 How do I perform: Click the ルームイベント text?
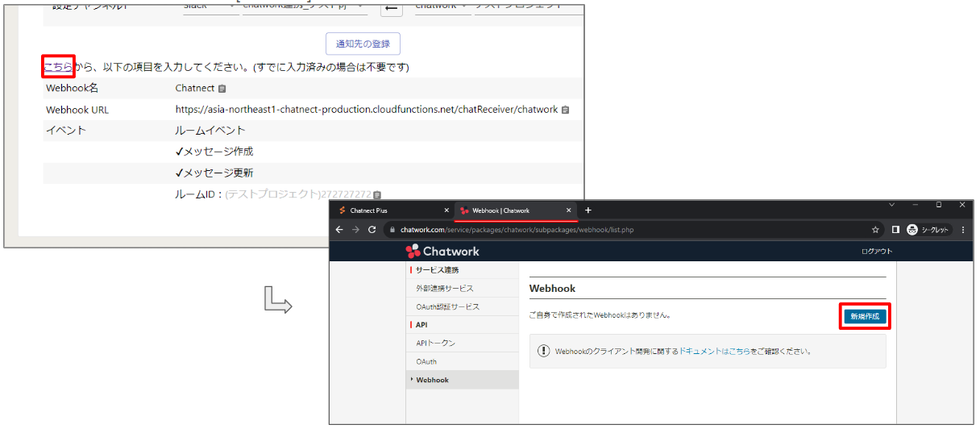click(210, 130)
